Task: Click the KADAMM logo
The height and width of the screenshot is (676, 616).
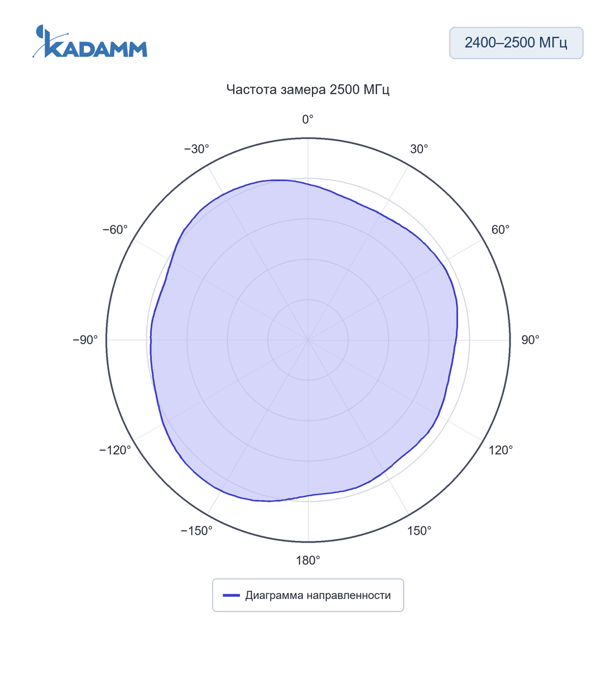Action: 90,41
